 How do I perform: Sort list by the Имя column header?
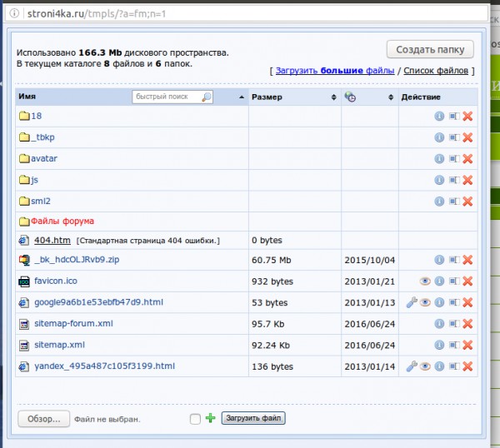tap(27, 97)
